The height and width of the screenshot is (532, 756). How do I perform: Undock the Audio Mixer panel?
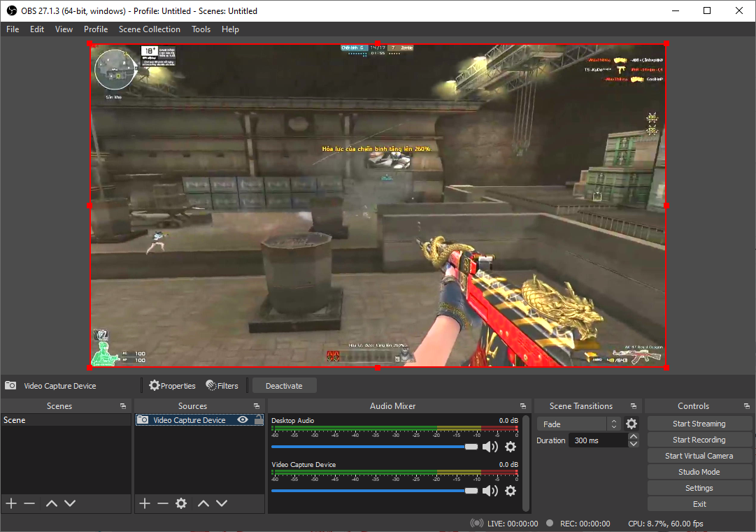523,406
